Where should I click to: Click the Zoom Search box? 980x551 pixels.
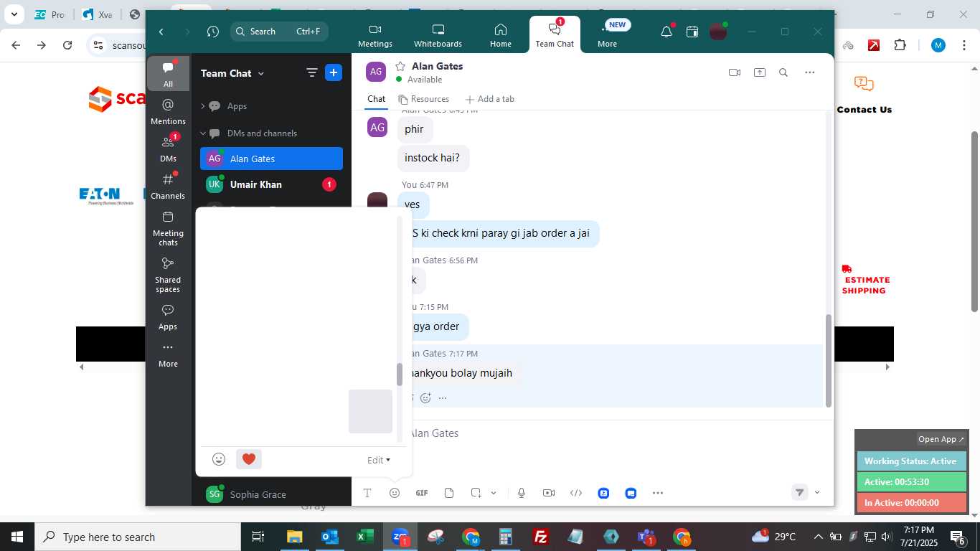click(x=279, y=32)
